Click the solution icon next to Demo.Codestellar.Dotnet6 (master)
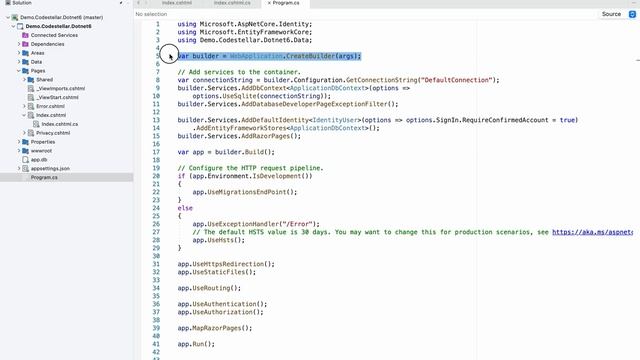Viewport: 640px width, 360px height. tap(15, 18)
